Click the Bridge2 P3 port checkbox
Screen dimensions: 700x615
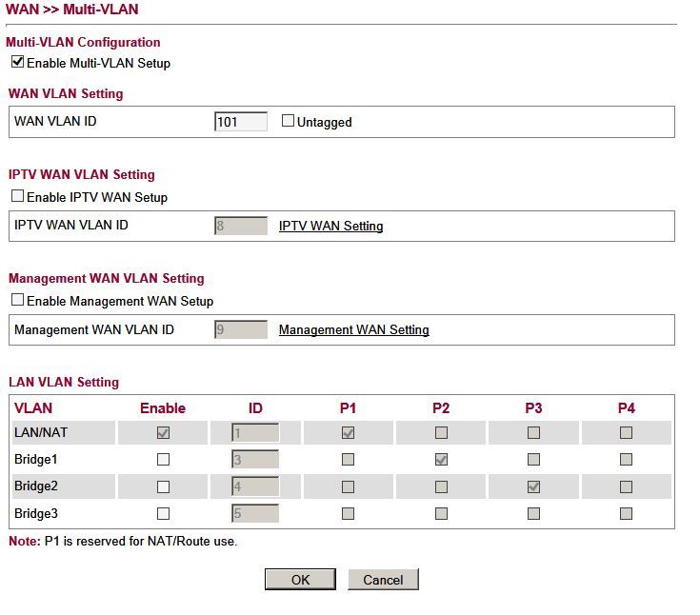533,486
